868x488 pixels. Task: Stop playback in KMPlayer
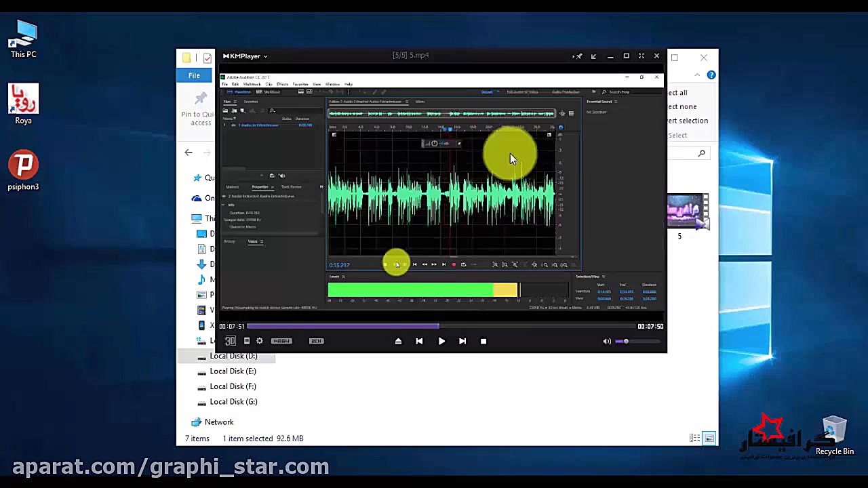click(x=484, y=341)
